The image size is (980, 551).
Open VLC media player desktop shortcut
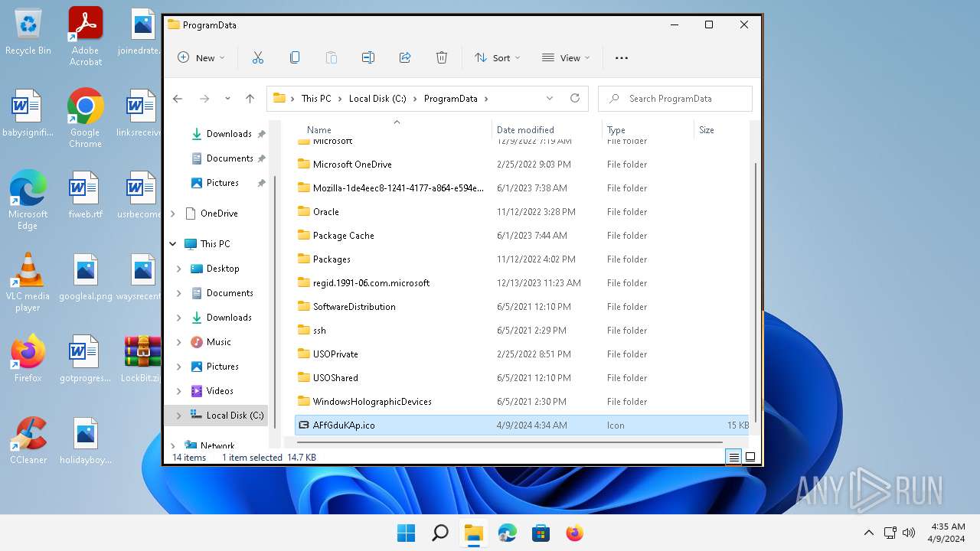[28, 282]
